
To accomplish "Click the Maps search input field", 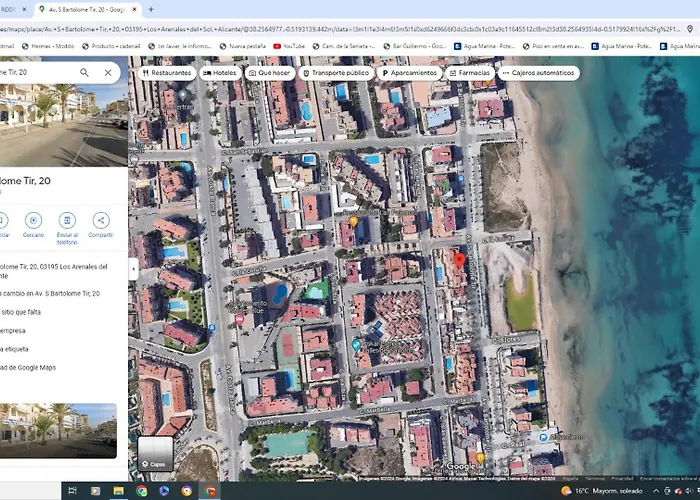I will click(38, 72).
